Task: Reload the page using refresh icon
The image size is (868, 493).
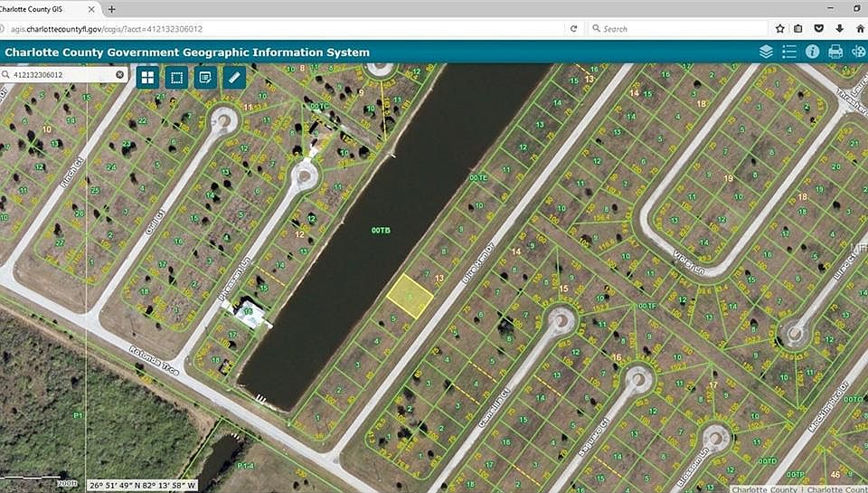Action: (573, 29)
